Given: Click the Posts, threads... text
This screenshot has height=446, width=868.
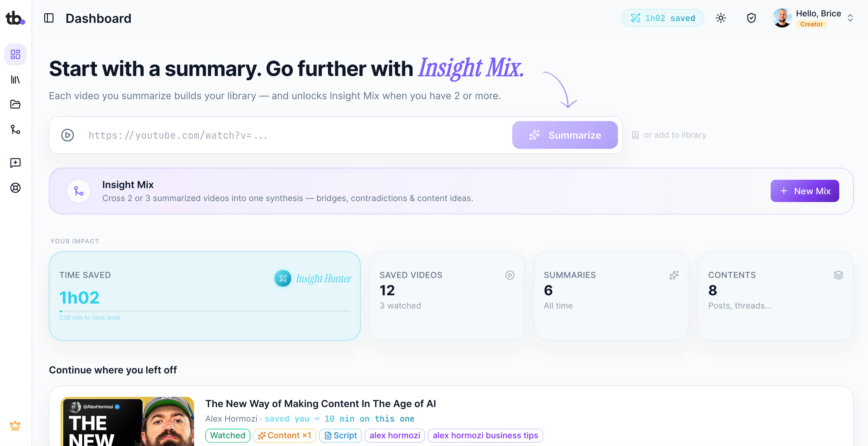Looking at the screenshot, I should 740,306.
